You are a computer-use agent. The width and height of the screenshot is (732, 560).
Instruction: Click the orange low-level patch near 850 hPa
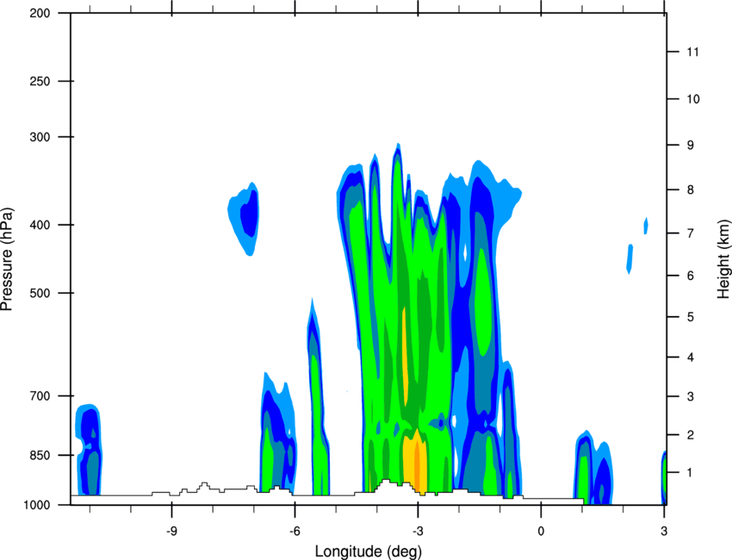[415, 462]
